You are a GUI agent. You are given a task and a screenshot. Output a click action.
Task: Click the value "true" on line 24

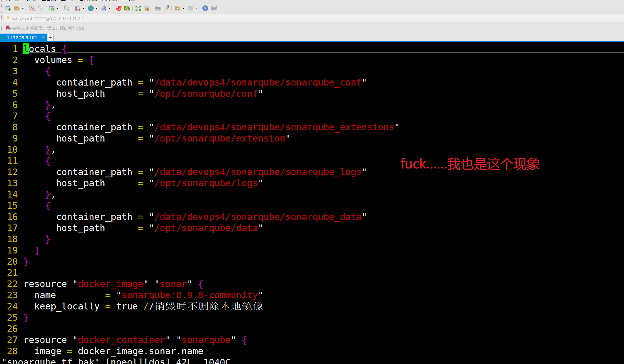click(127, 306)
